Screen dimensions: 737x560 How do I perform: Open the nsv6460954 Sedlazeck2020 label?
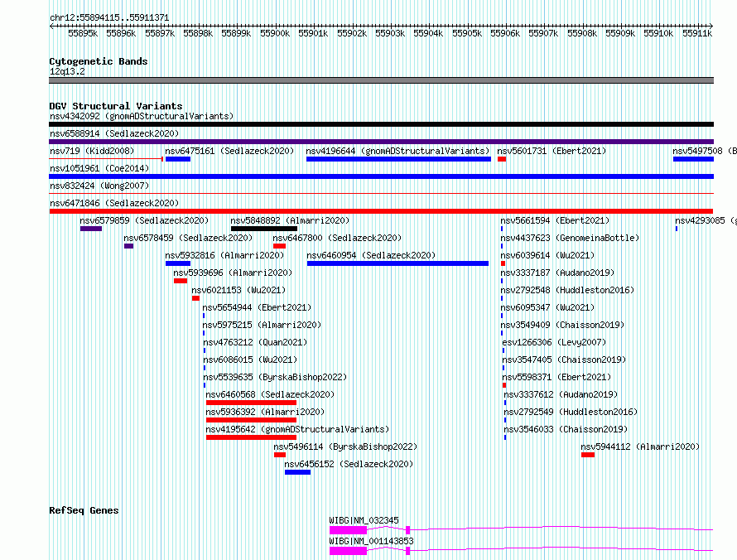point(371,255)
